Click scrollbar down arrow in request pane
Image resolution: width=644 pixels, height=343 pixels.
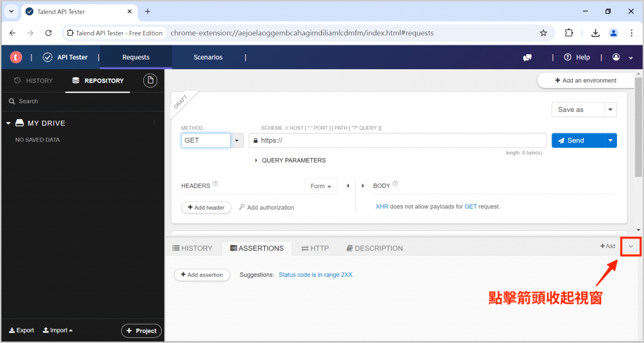(638, 230)
